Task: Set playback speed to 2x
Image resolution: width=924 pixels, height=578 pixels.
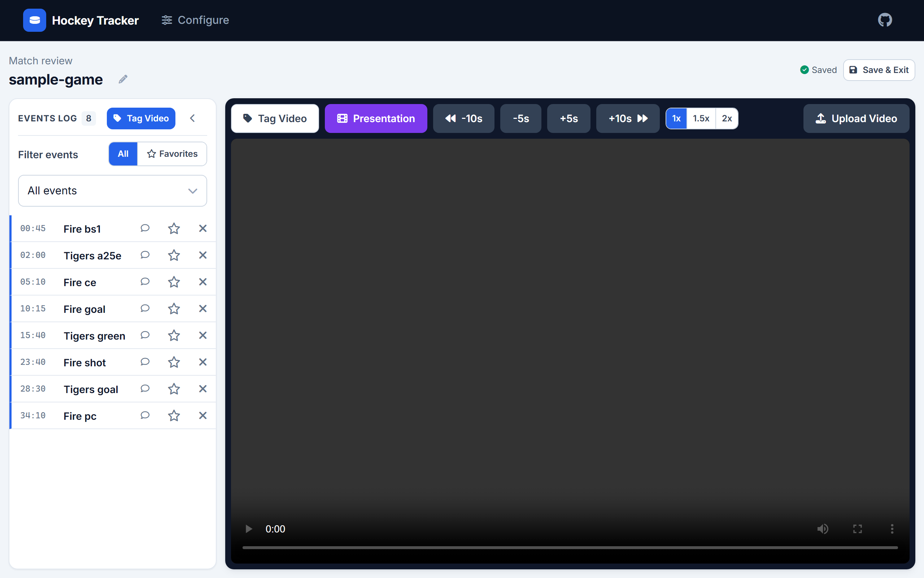Action: pos(727,118)
